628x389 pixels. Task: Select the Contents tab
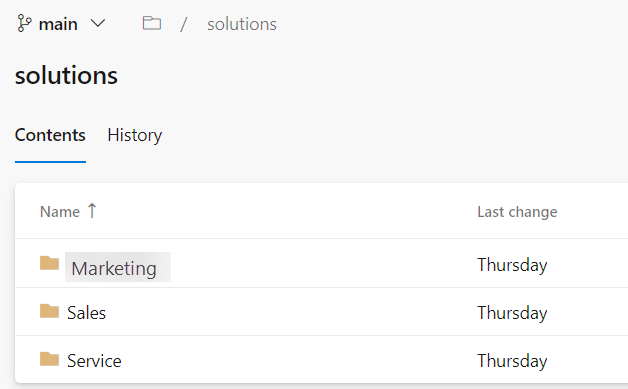point(50,135)
